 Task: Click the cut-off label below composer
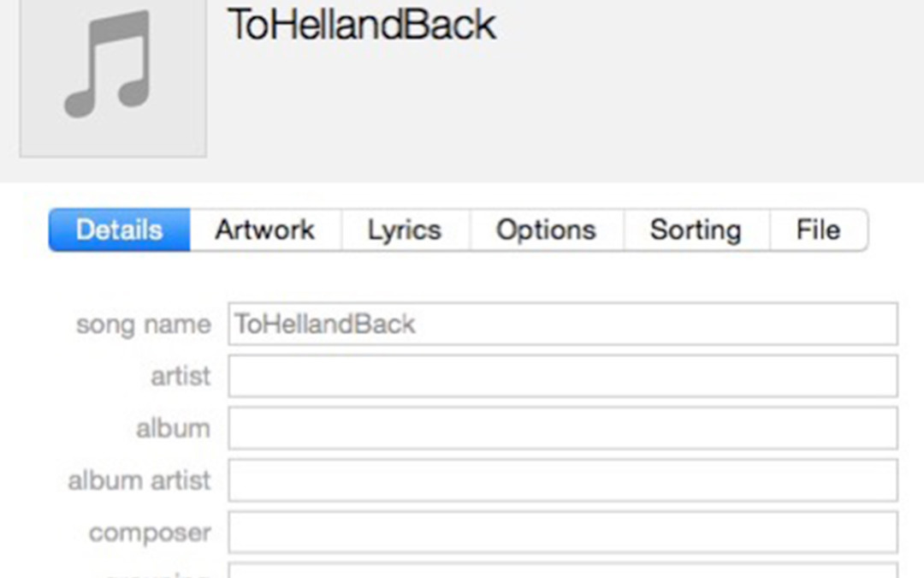tap(158, 574)
